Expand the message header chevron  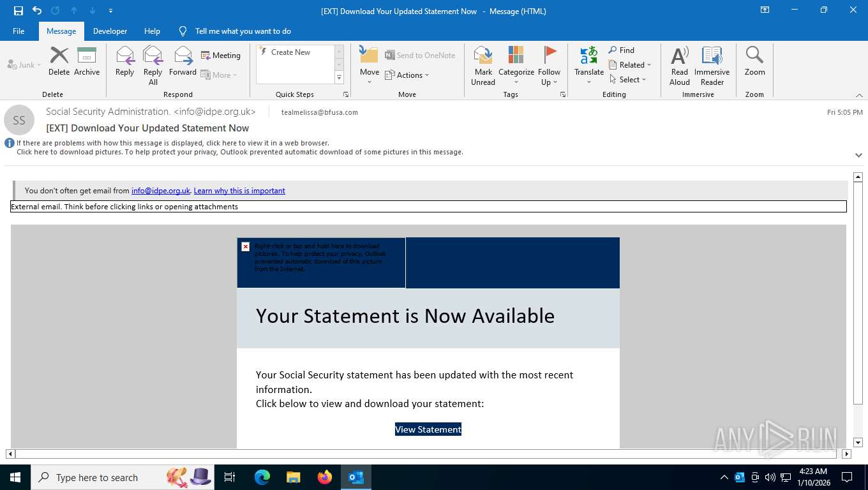[x=858, y=155]
